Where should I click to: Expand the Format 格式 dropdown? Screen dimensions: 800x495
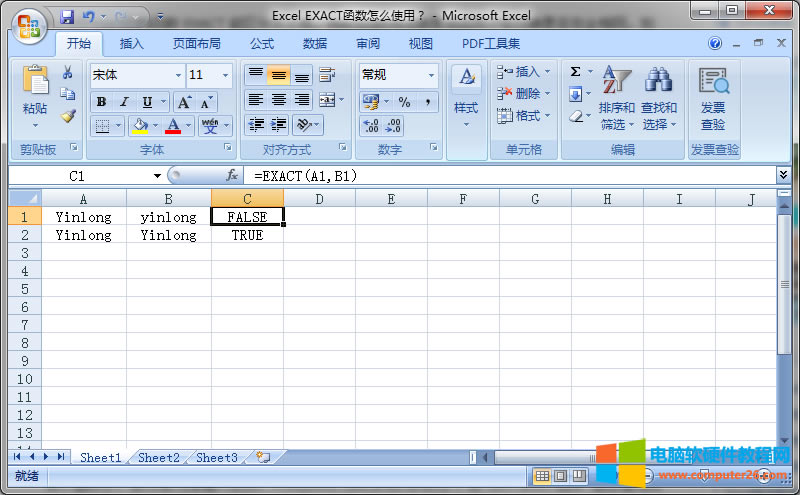(548, 116)
